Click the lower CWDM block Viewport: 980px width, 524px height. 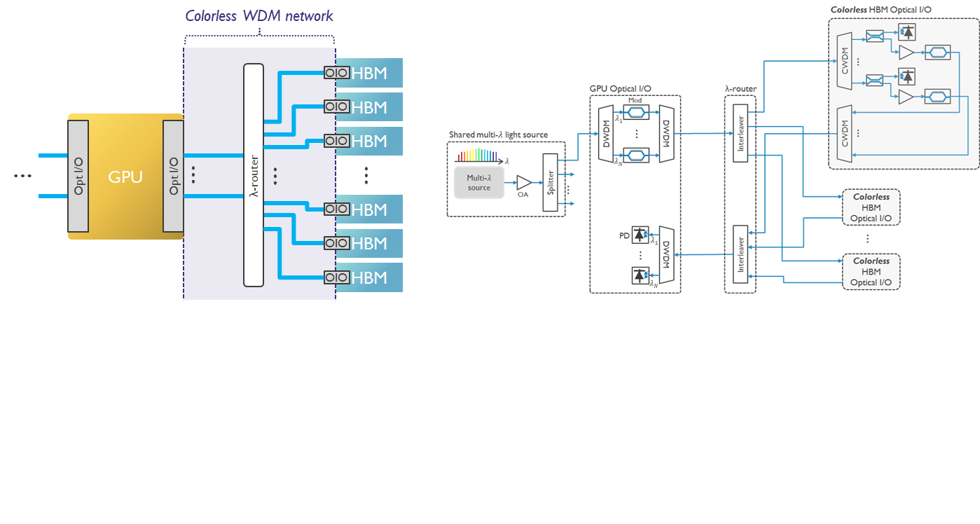pos(845,134)
